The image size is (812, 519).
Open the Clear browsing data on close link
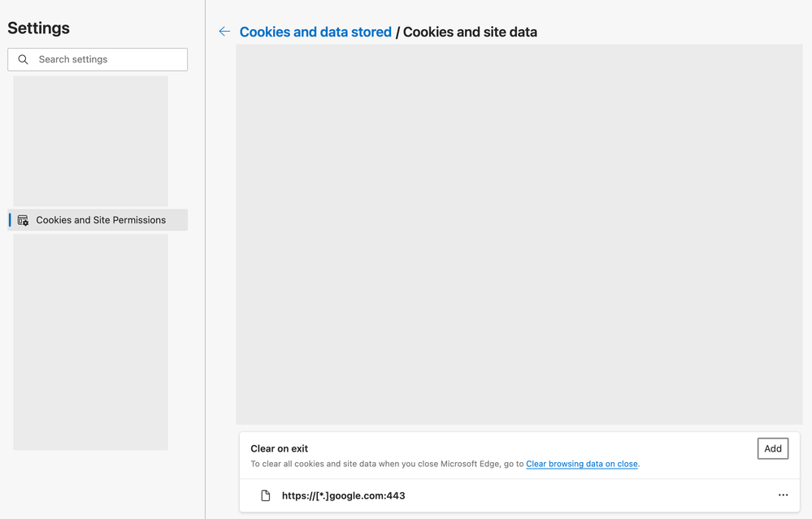[581, 464]
